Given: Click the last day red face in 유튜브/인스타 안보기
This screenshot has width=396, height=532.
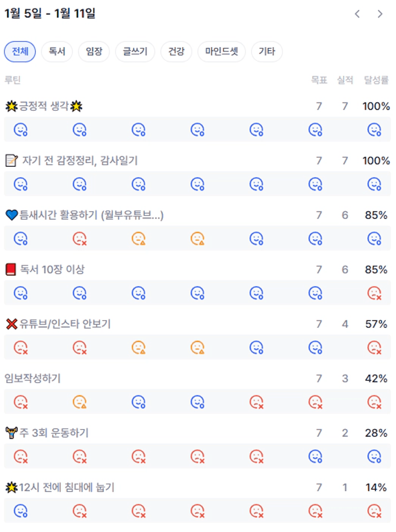Looking at the screenshot, I should coord(374,347).
